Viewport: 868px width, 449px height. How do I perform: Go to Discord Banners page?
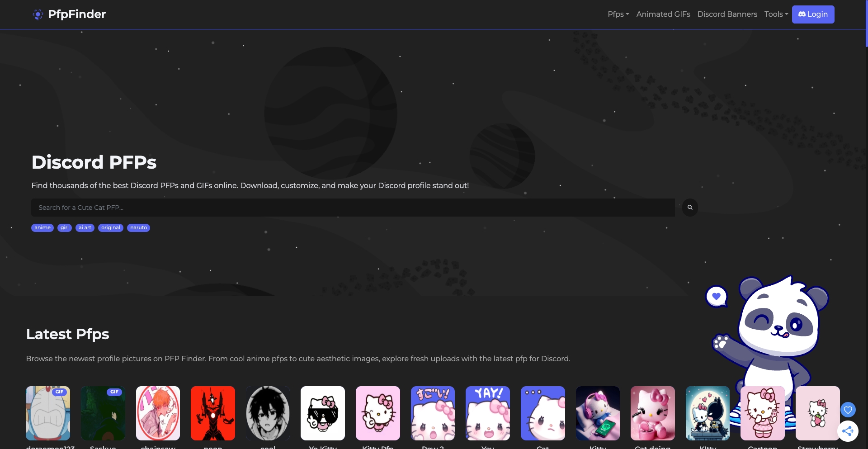pyautogui.click(x=727, y=14)
